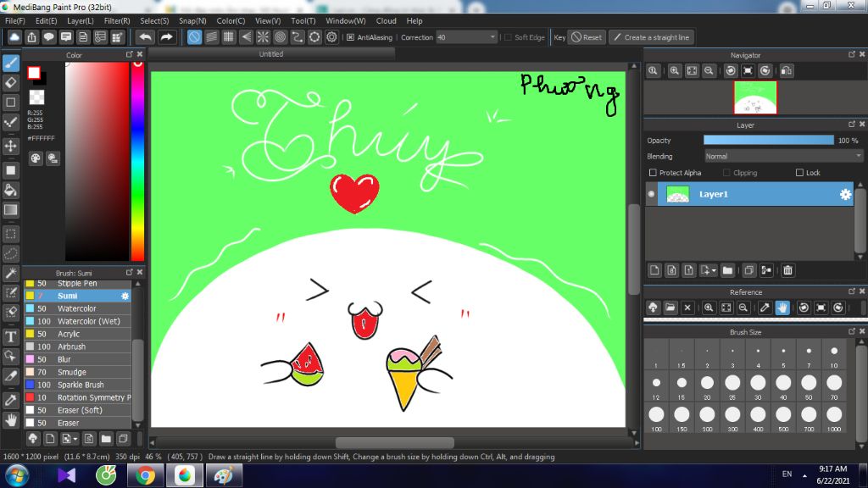Select the Lasso tool
The width and height of the screenshot is (868, 488).
click(x=10, y=253)
